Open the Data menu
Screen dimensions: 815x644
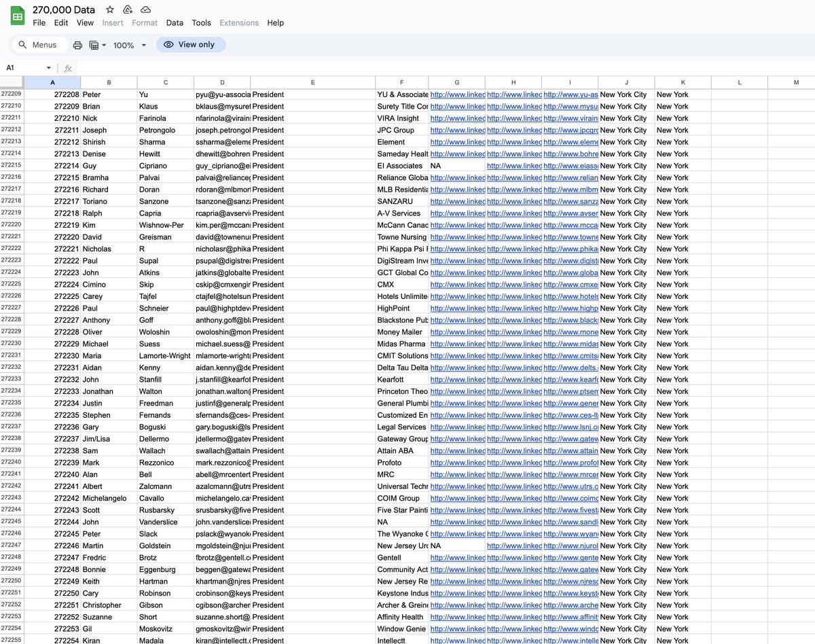click(x=175, y=22)
